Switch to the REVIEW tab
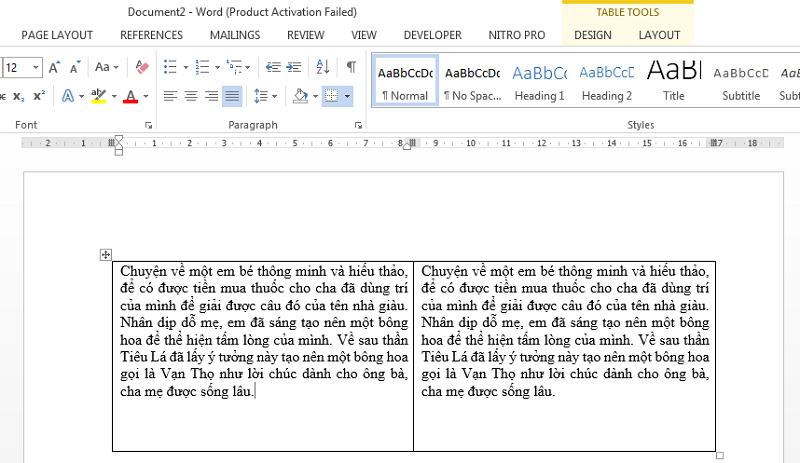Viewport: 800px width, 463px height. coord(306,35)
